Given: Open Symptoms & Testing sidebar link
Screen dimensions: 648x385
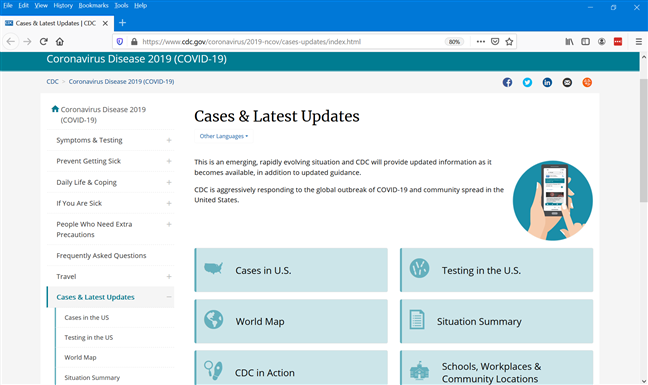Looking at the screenshot, I should [89, 140].
